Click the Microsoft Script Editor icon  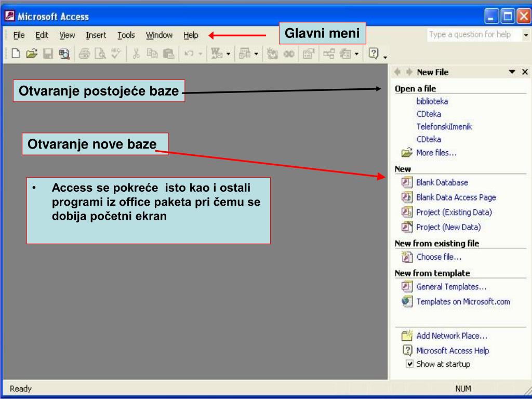(x=289, y=54)
